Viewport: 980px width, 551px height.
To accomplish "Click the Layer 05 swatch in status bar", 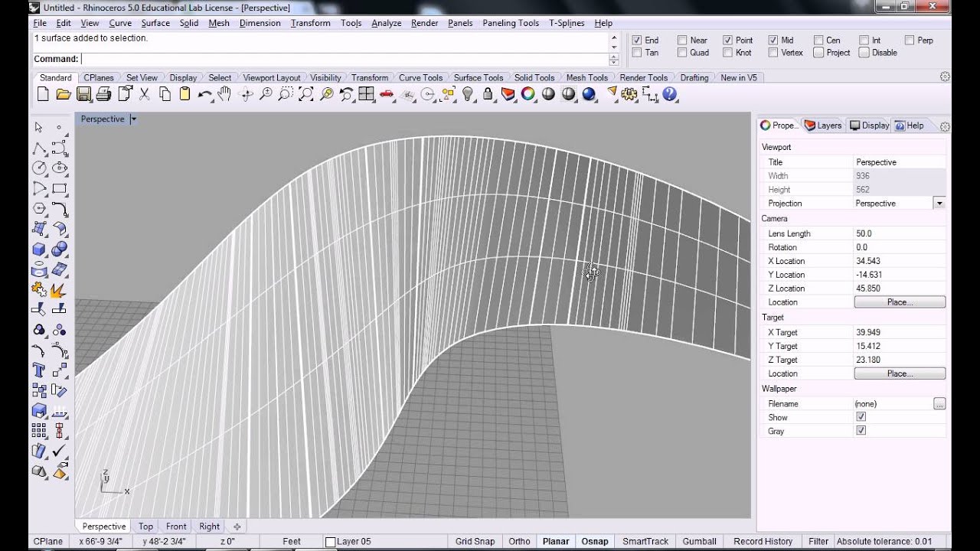I will coord(331,542).
